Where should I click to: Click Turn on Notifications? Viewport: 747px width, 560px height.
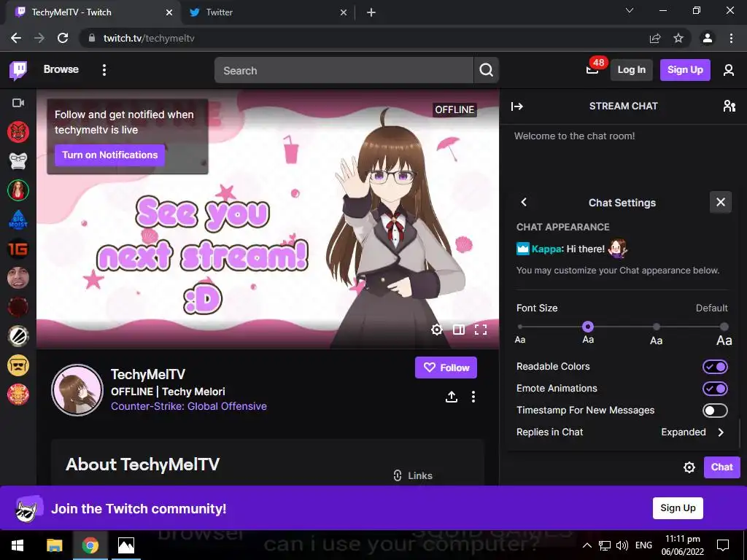(109, 155)
